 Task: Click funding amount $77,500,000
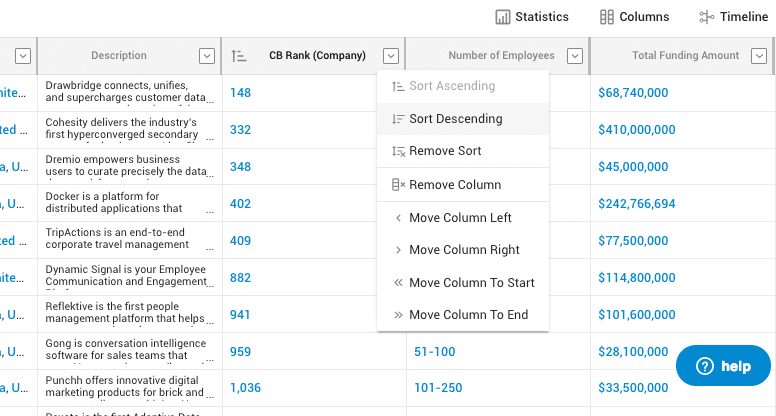pyautogui.click(x=633, y=241)
